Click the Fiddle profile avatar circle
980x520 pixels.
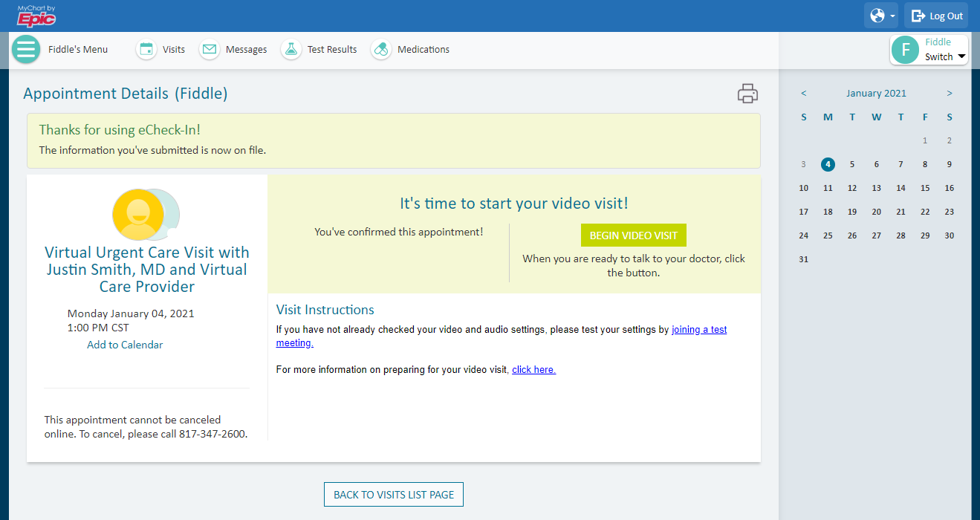(905, 50)
